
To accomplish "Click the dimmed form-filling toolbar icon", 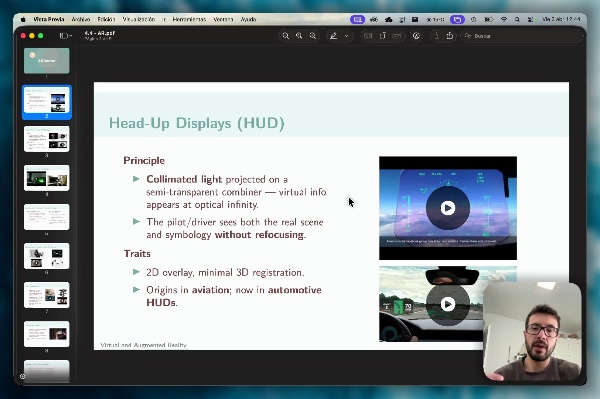I will [397, 36].
